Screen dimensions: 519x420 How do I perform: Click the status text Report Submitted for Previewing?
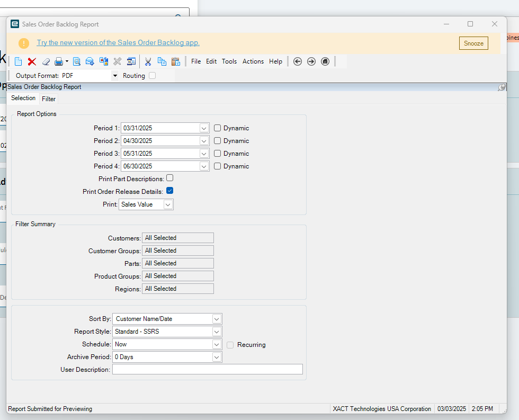coord(50,409)
